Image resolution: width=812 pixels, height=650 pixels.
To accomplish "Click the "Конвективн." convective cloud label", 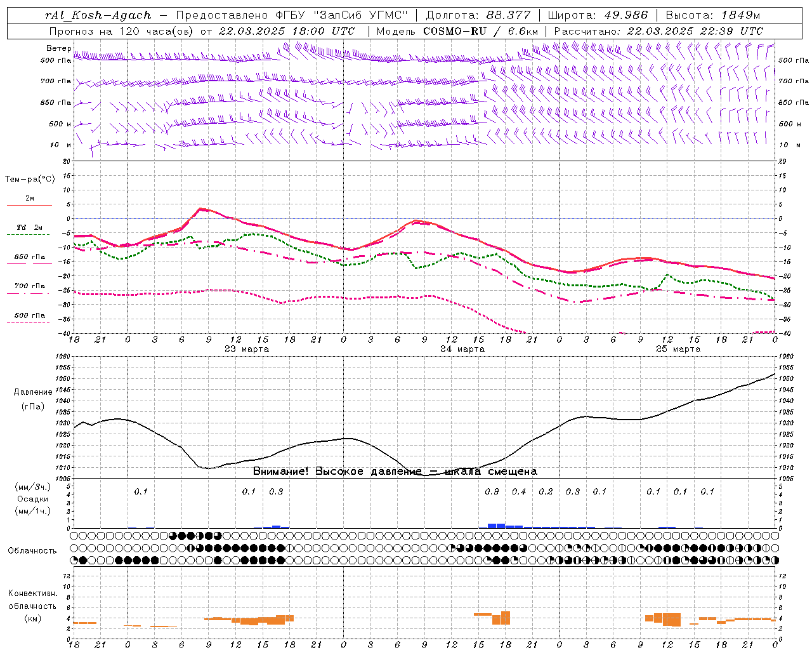I will (x=32, y=594).
